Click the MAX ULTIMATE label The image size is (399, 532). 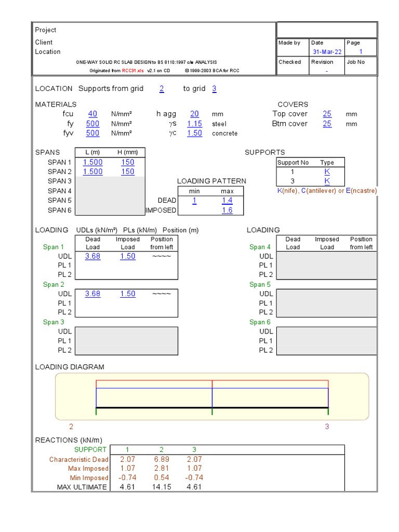pyautogui.click(x=82, y=487)
